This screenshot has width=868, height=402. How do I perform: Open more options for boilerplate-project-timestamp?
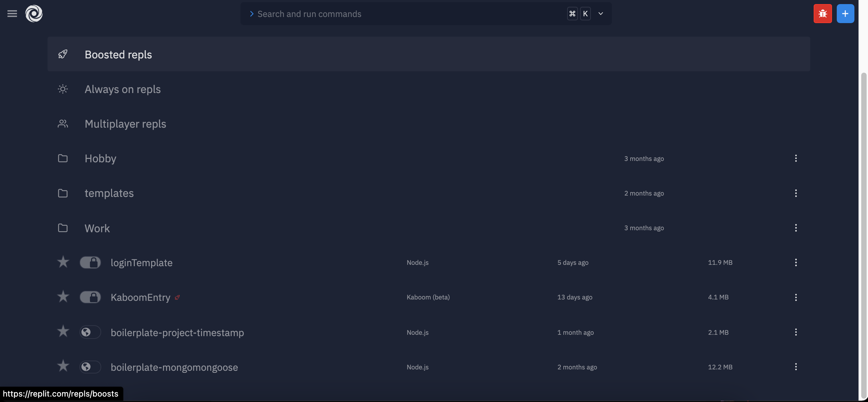(796, 332)
